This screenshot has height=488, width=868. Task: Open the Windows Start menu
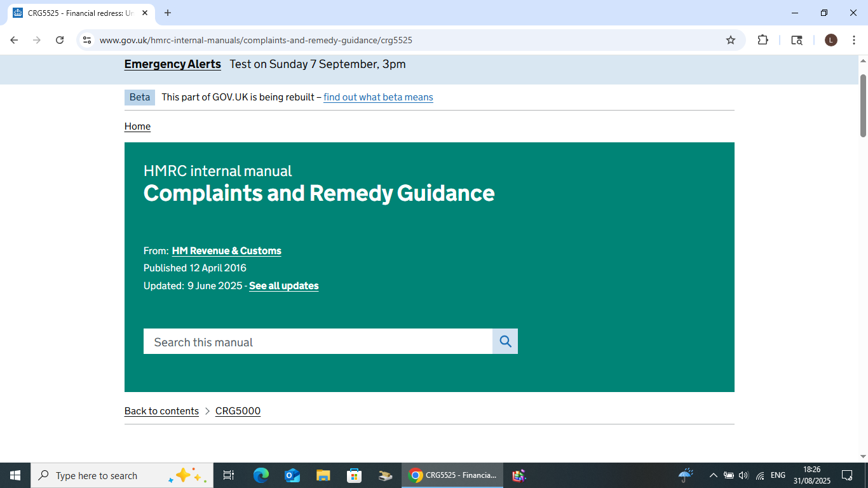pyautogui.click(x=15, y=475)
